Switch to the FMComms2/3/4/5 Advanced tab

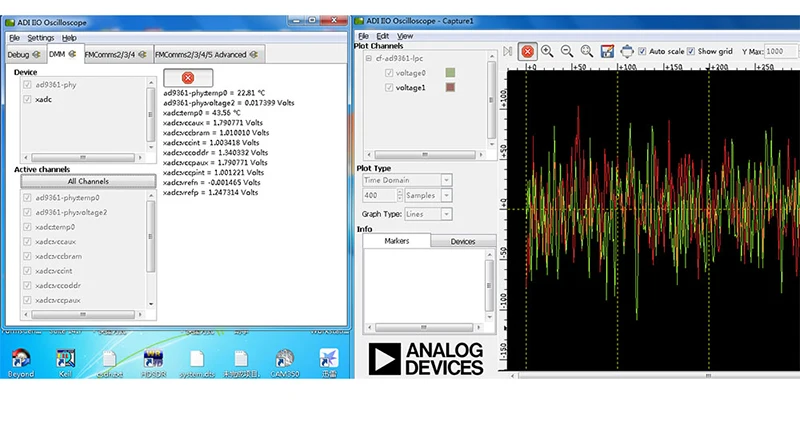click(x=207, y=55)
